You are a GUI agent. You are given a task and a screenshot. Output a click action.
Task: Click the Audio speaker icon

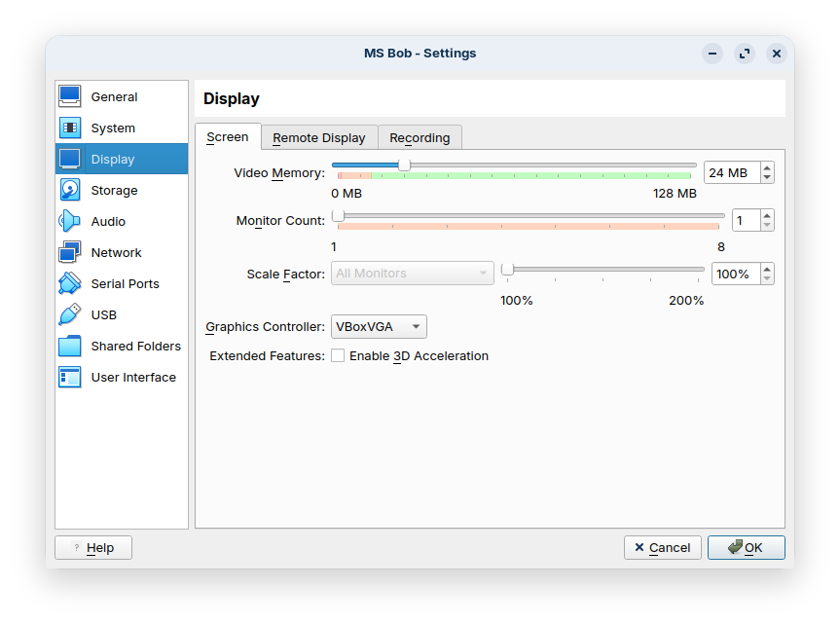[x=70, y=221]
